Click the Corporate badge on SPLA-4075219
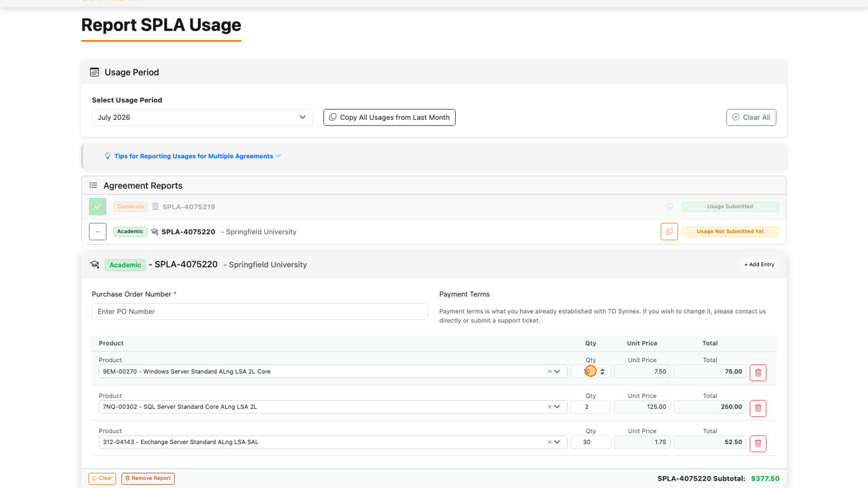This screenshot has width=868, height=488. click(x=130, y=207)
